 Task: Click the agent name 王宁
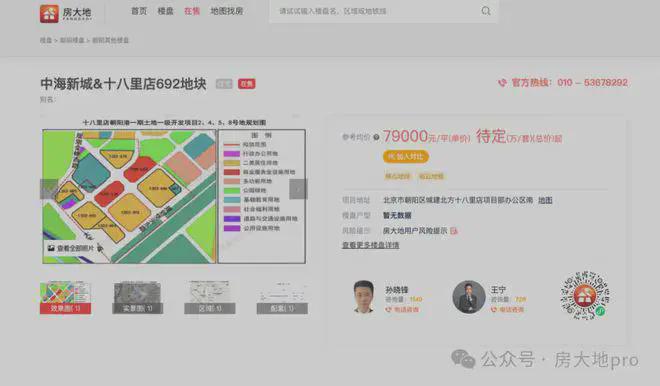click(498, 290)
